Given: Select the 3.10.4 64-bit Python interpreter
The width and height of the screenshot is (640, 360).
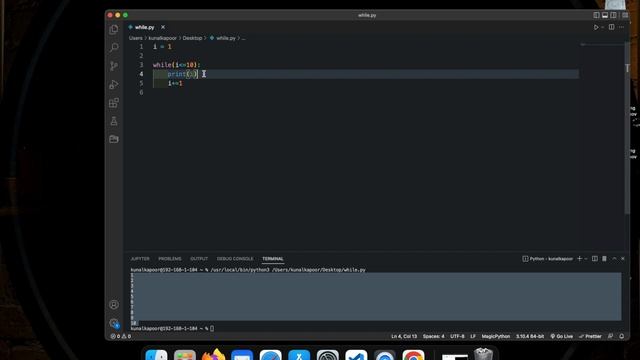Looking at the screenshot, I should tap(530, 336).
